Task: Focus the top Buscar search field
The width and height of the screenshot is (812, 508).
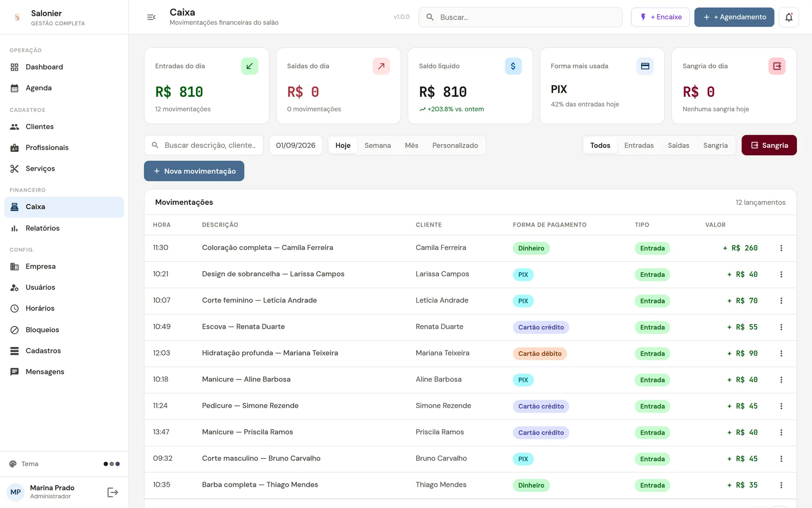Action: point(520,17)
